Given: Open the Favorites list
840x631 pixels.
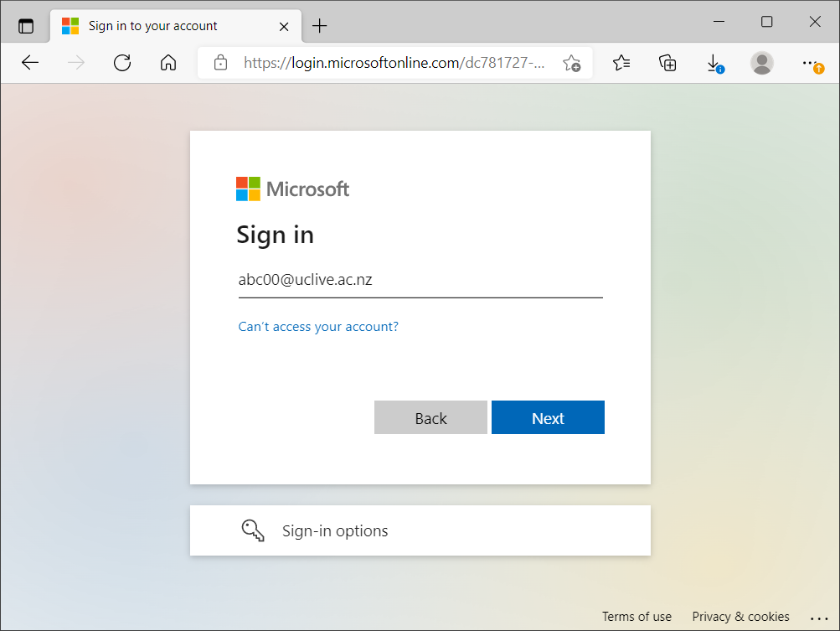Looking at the screenshot, I should click(x=621, y=63).
